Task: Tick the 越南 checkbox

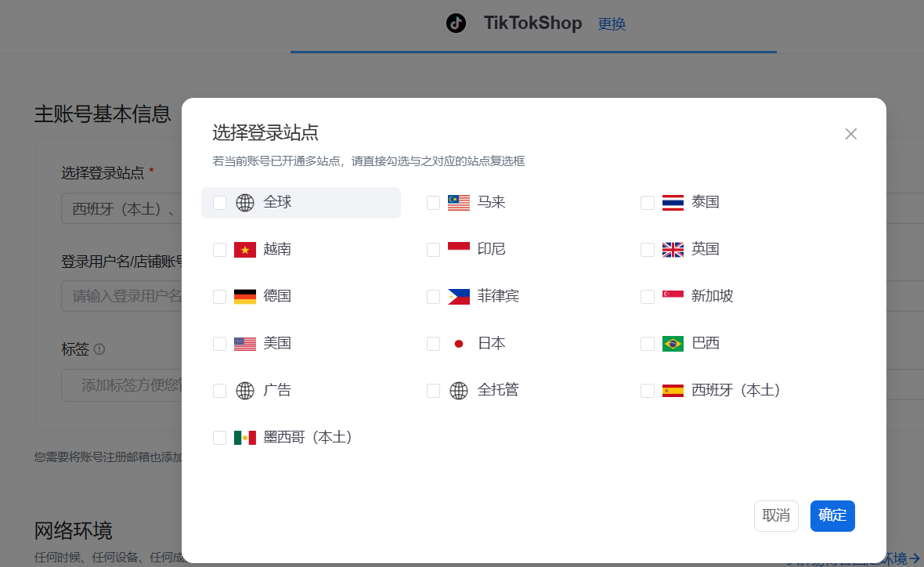Action: pos(219,250)
